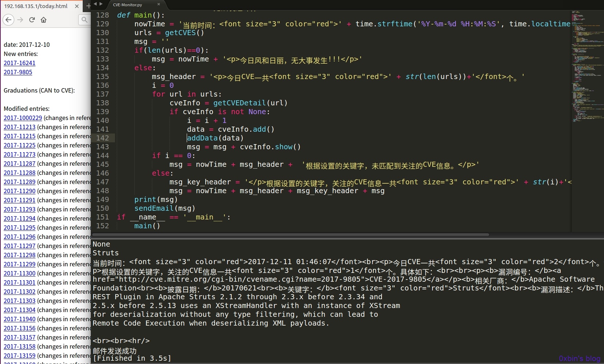Click 'data = cveInfo.add()' code line
This screenshot has height=364, width=604.
pyautogui.click(x=231, y=129)
